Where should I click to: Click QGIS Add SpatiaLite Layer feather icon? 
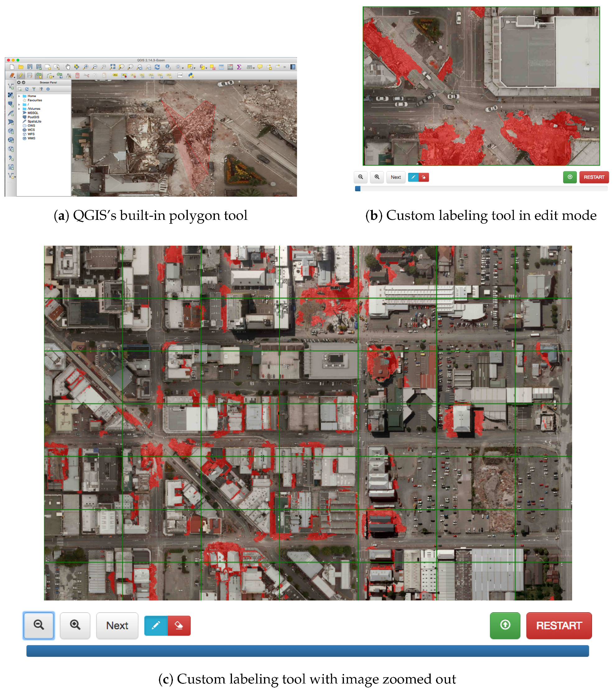[11, 113]
